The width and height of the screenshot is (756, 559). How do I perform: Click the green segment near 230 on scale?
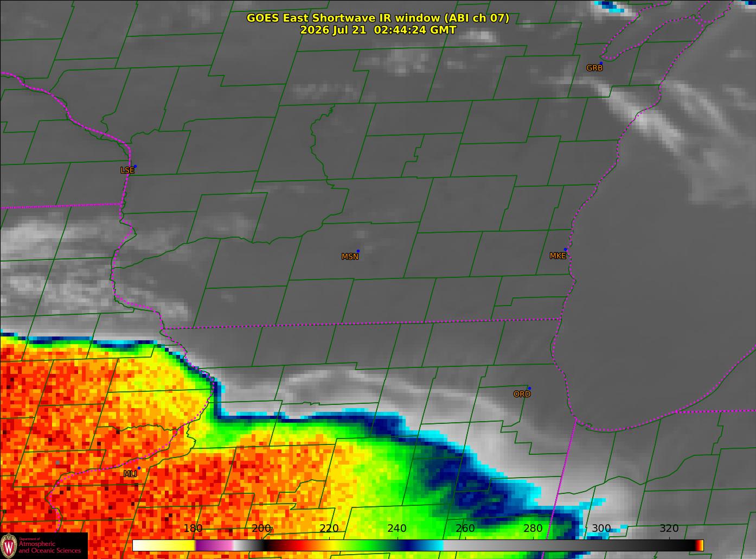(x=363, y=545)
